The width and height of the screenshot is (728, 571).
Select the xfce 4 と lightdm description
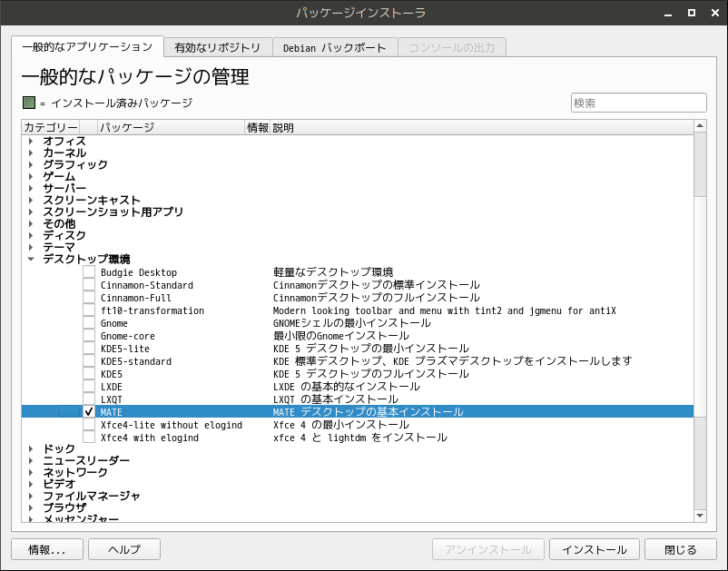(x=360, y=438)
